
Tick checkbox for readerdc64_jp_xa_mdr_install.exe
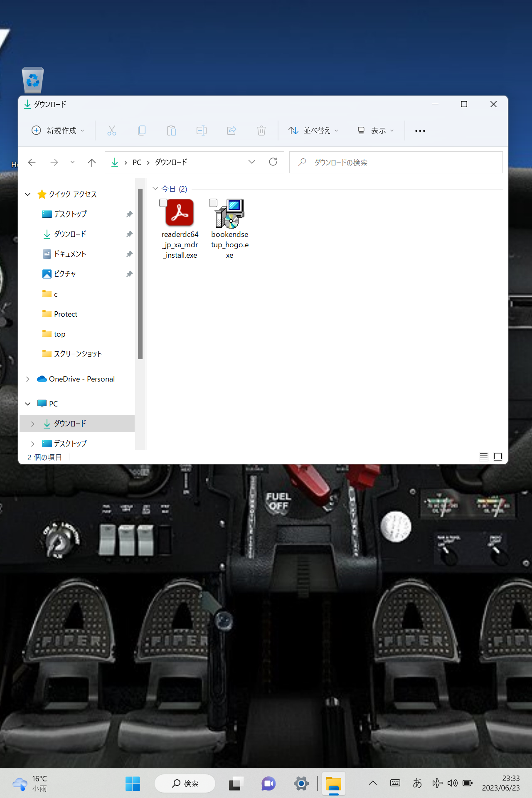163,203
